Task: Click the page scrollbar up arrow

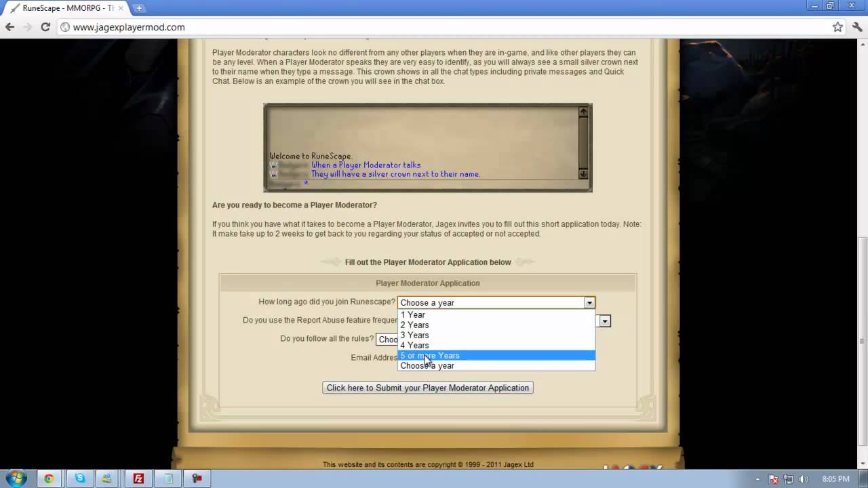Action: (862, 45)
